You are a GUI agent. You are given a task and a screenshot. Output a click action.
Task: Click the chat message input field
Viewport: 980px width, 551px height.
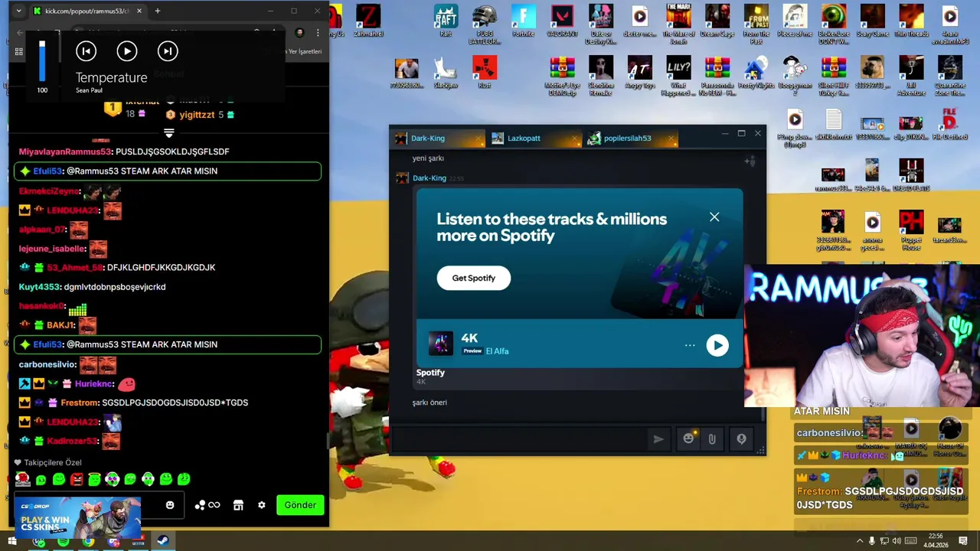coord(519,439)
